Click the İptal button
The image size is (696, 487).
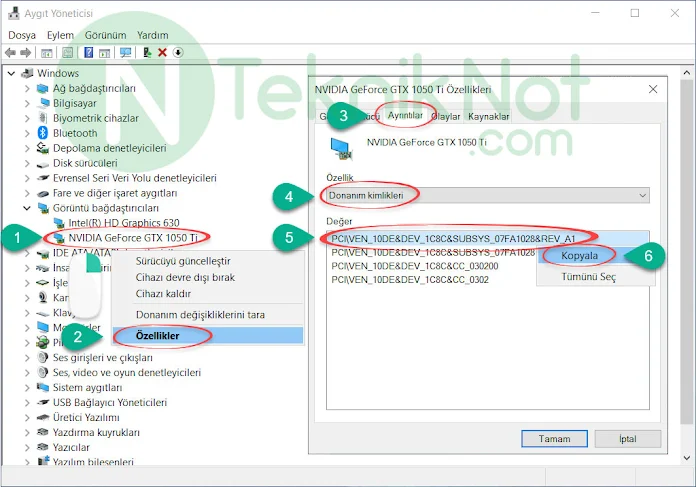[x=628, y=439]
